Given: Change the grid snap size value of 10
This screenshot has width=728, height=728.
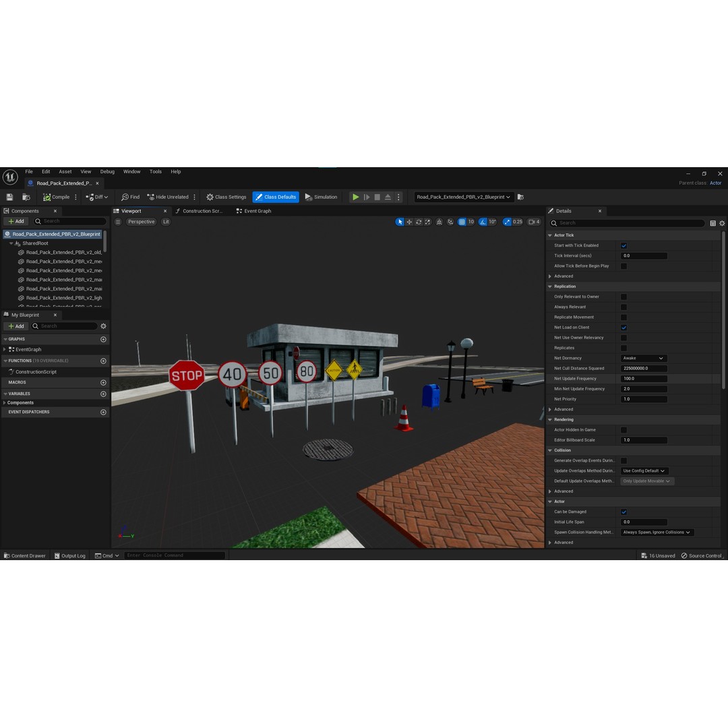Looking at the screenshot, I should [x=471, y=222].
